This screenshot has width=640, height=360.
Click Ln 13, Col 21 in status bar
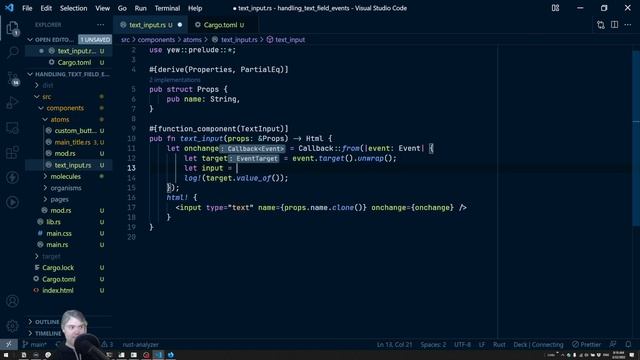(394, 344)
